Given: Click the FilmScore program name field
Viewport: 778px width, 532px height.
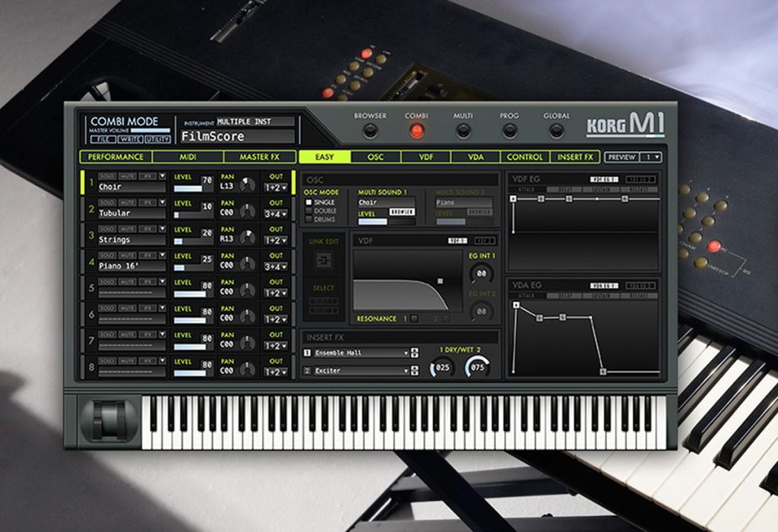Looking at the screenshot, I should 238,137.
